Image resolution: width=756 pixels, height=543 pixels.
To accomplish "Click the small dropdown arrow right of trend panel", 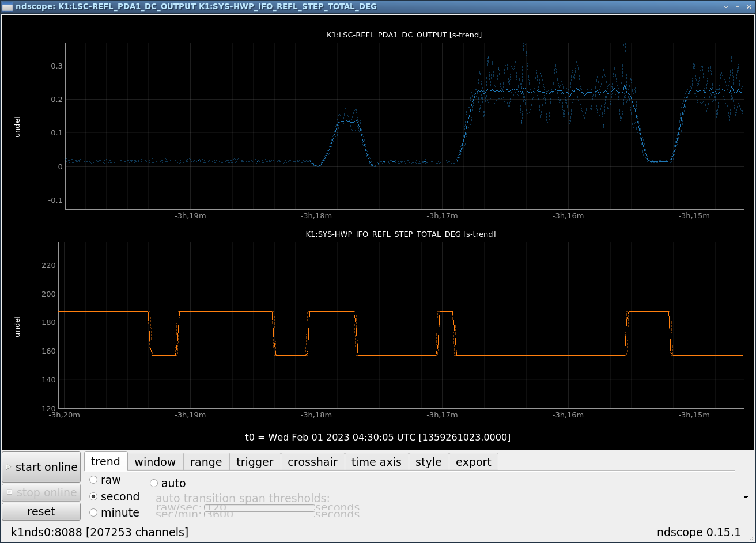I will click(746, 497).
